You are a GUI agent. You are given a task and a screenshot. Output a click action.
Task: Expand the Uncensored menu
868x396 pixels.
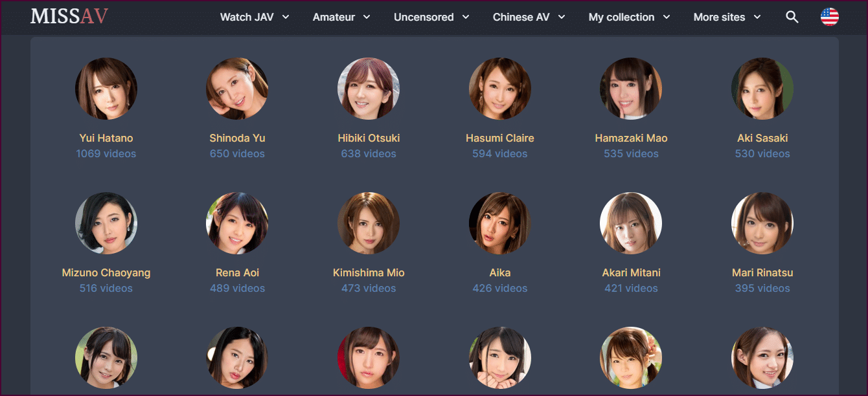coord(431,17)
